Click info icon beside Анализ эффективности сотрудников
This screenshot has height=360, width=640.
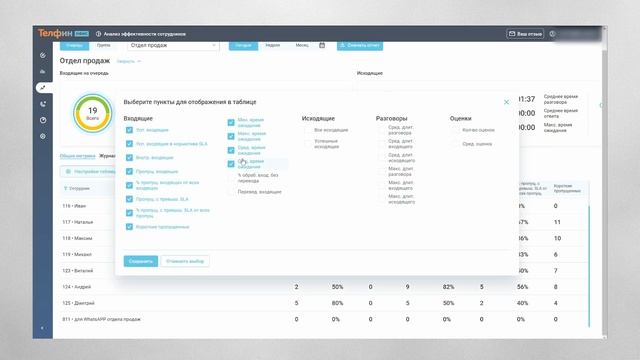98,34
